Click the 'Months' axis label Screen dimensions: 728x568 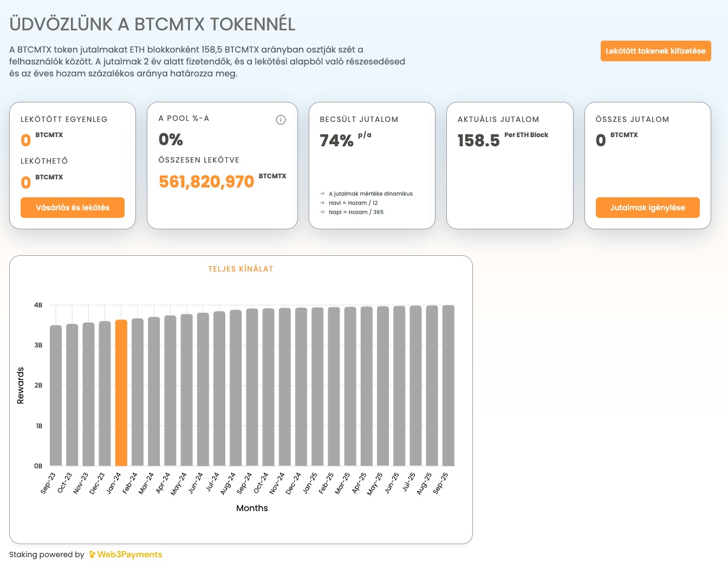tap(252, 508)
